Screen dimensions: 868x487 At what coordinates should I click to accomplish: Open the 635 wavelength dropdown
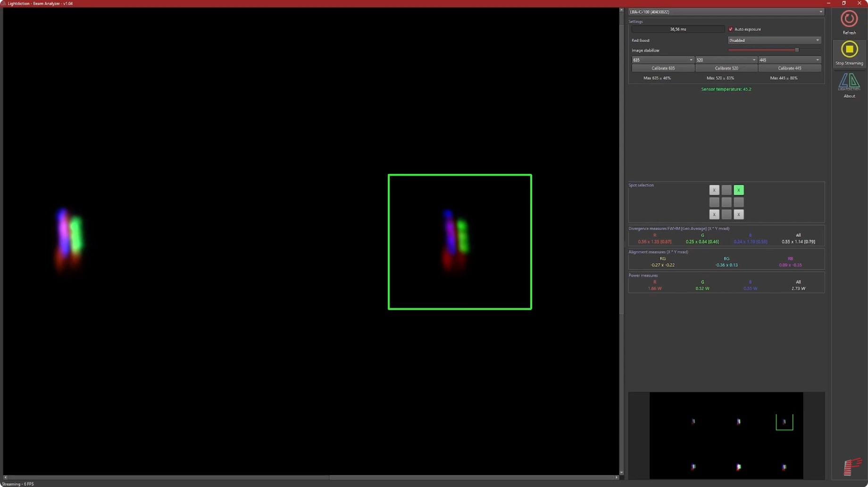663,60
